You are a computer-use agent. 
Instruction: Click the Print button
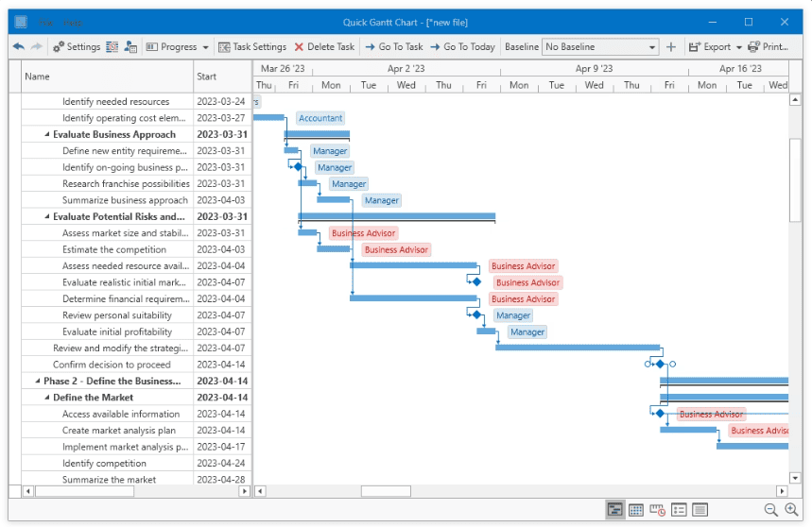click(768, 46)
